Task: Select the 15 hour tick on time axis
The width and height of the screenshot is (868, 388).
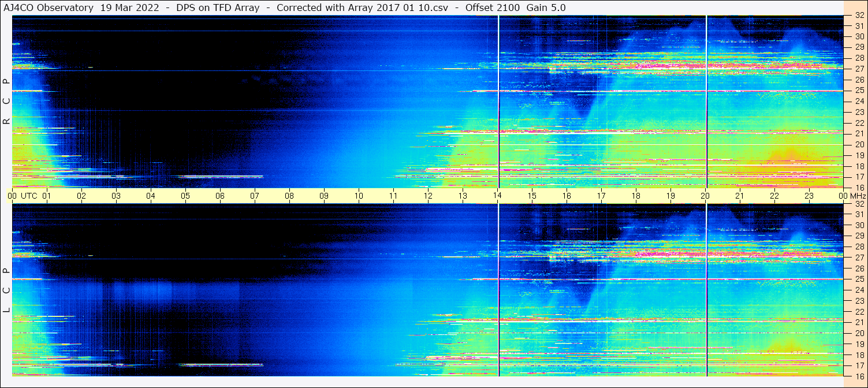Action: click(x=532, y=196)
